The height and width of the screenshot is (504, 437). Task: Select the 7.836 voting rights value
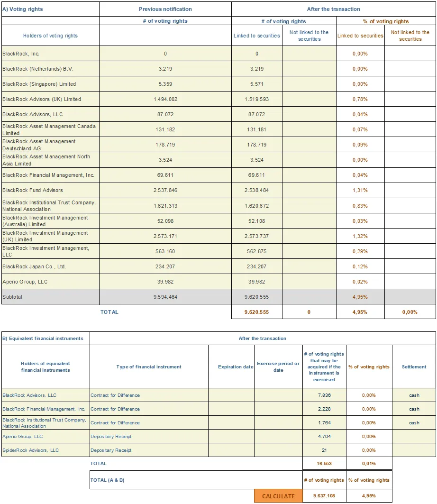324,395
